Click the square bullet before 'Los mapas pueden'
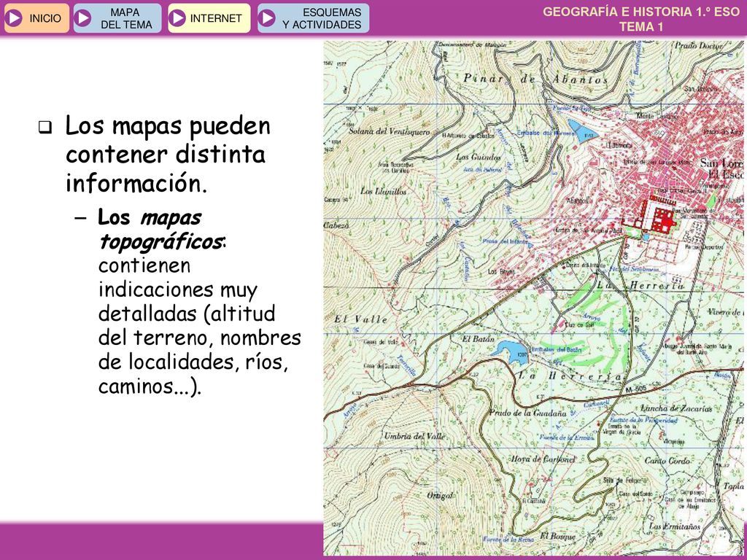 tap(45, 128)
